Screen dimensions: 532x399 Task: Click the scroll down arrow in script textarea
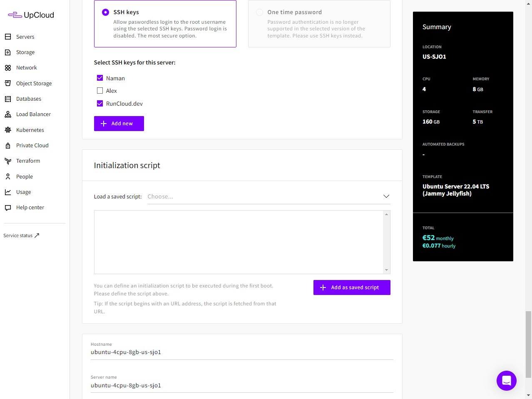tap(386, 270)
